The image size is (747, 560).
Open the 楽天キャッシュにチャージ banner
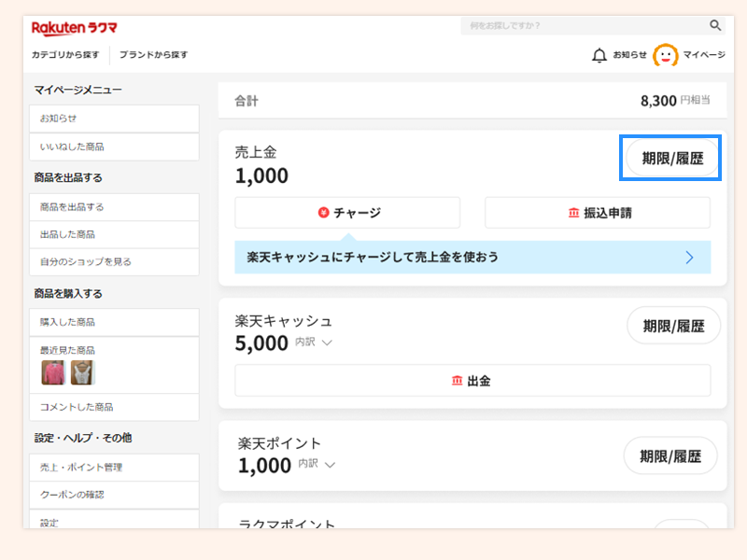[x=472, y=258]
